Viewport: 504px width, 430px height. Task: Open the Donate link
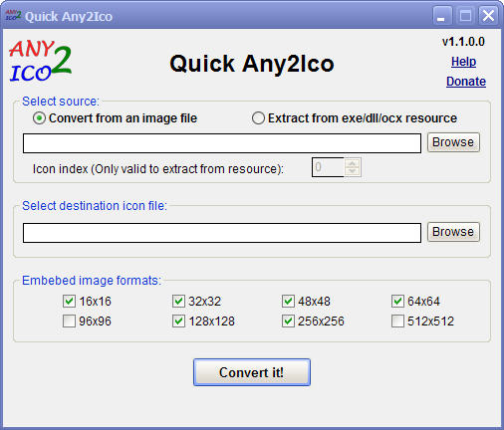point(466,82)
